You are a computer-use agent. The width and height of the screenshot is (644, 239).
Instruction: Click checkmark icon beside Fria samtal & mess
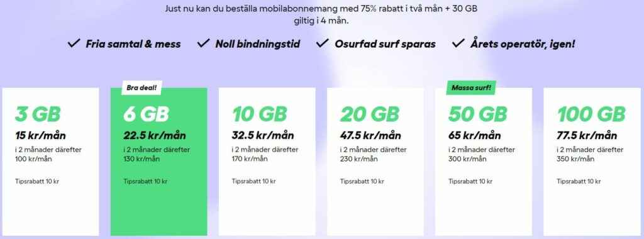(x=74, y=43)
